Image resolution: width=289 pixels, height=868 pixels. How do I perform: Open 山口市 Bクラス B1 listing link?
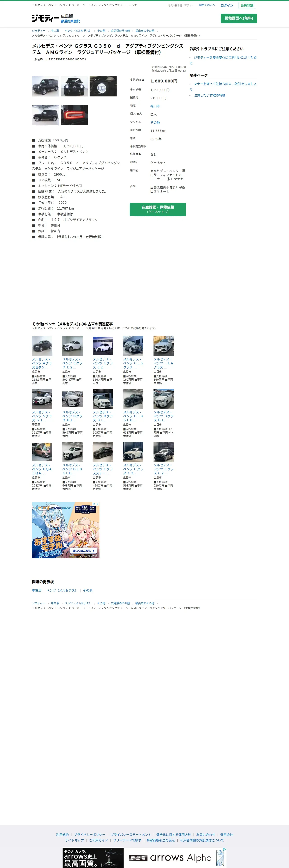click(x=163, y=416)
